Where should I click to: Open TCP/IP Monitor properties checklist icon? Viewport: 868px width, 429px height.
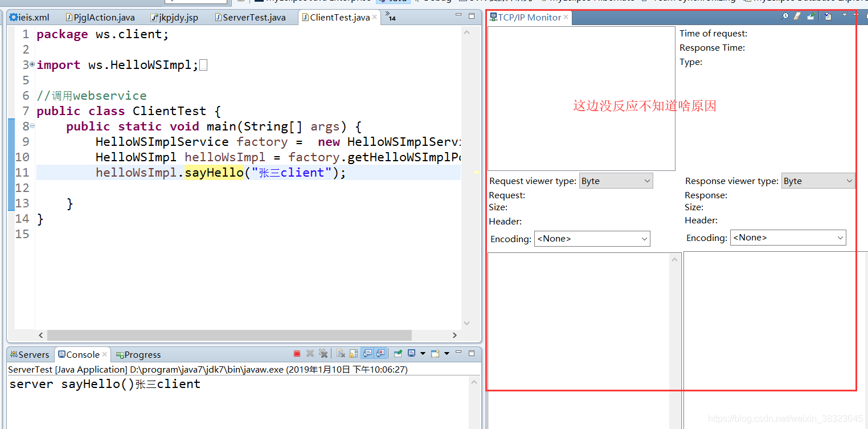coord(828,16)
